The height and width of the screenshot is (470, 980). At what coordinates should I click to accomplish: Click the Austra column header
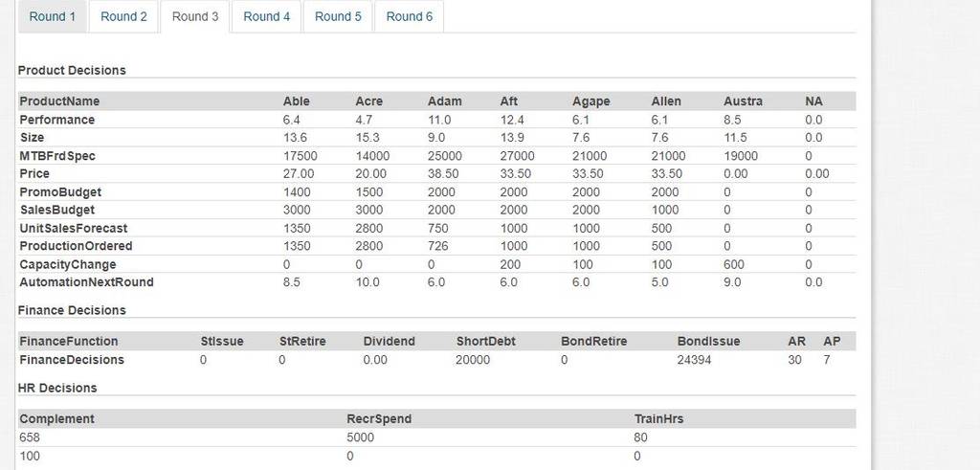click(743, 101)
